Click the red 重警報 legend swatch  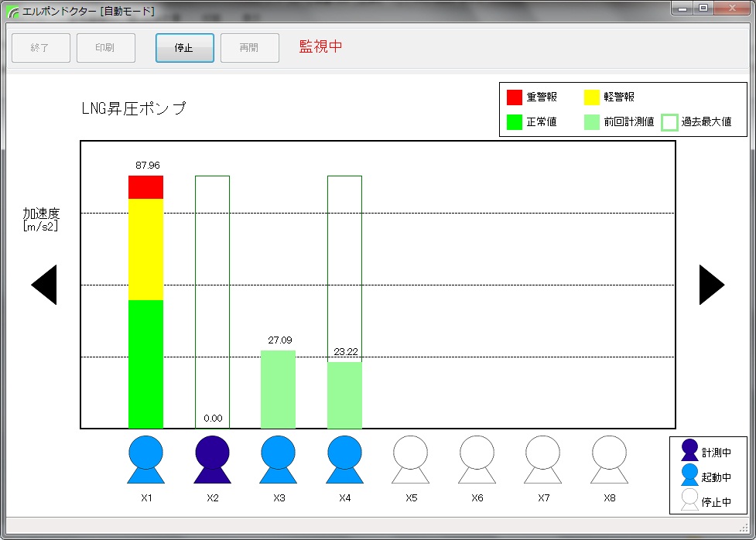tap(515, 97)
